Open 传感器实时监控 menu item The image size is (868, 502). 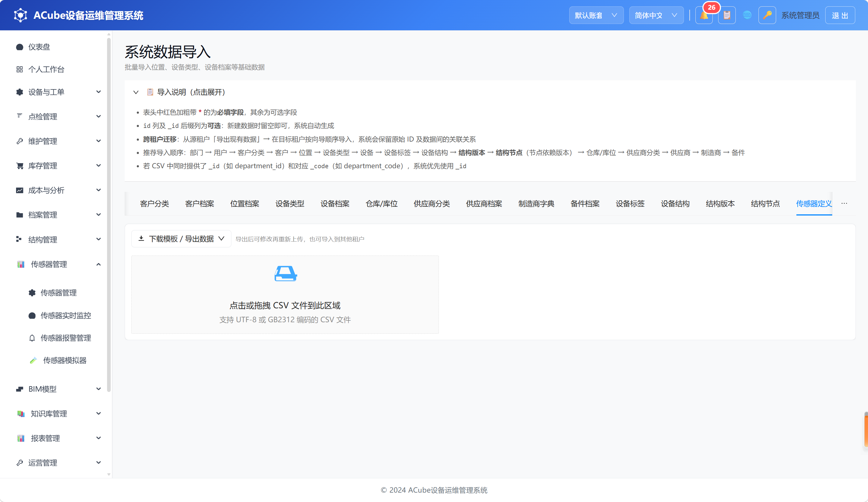tap(66, 315)
